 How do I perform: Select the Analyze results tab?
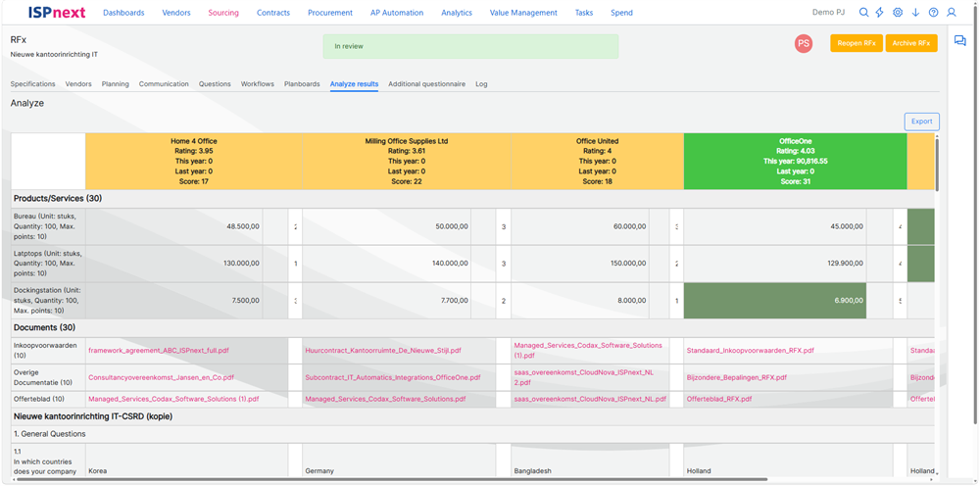pyautogui.click(x=354, y=83)
